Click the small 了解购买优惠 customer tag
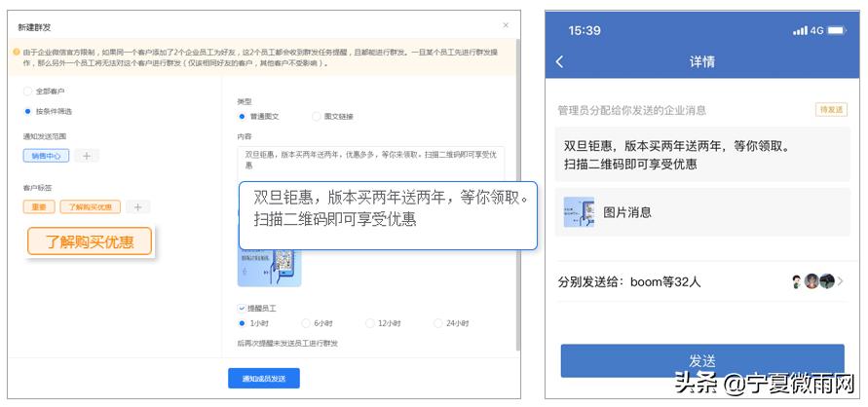The height and width of the screenshot is (407, 868). click(91, 207)
